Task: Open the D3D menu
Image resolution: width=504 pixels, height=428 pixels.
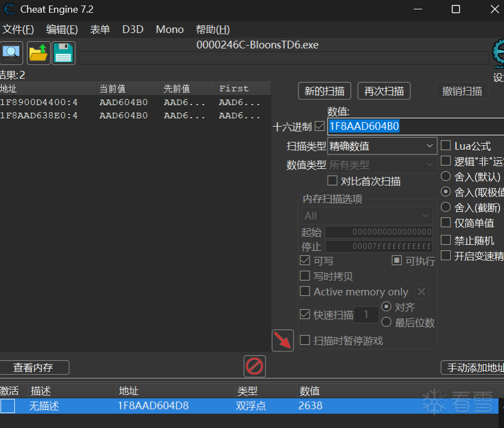Action: click(133, 30)
